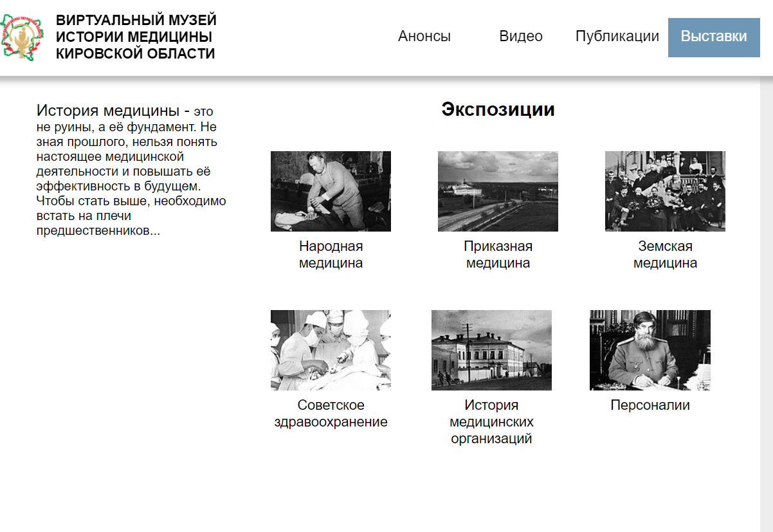Click the Персоналии bearded man portrait
Image resolution: width=773 pixels, height=532 pixels.
pos(650,350)
